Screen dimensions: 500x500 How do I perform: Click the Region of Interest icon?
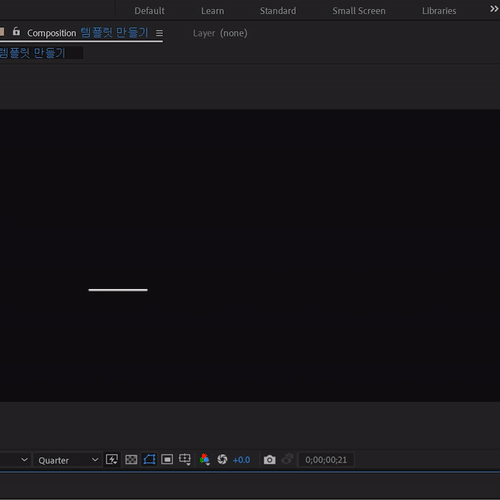click(x=167, y=460)
